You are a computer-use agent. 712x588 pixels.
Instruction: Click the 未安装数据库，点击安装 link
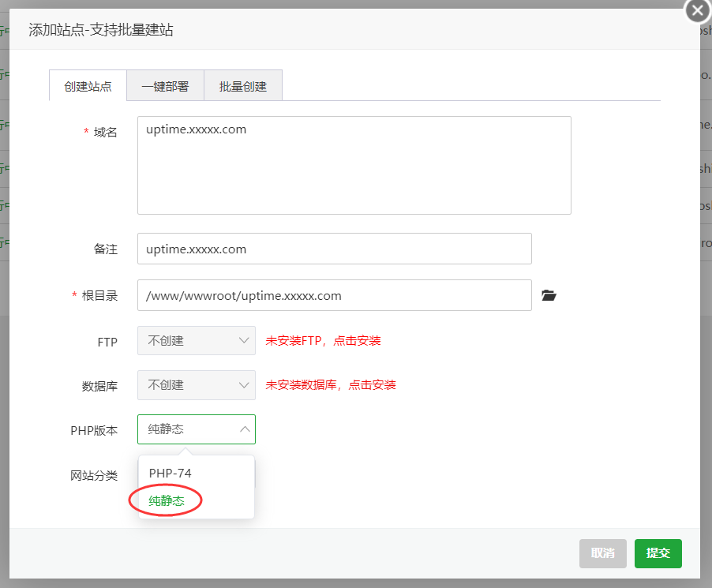330,385
